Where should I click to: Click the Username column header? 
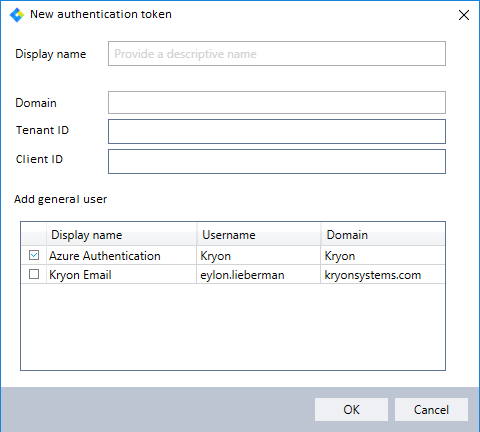[259, 235]
